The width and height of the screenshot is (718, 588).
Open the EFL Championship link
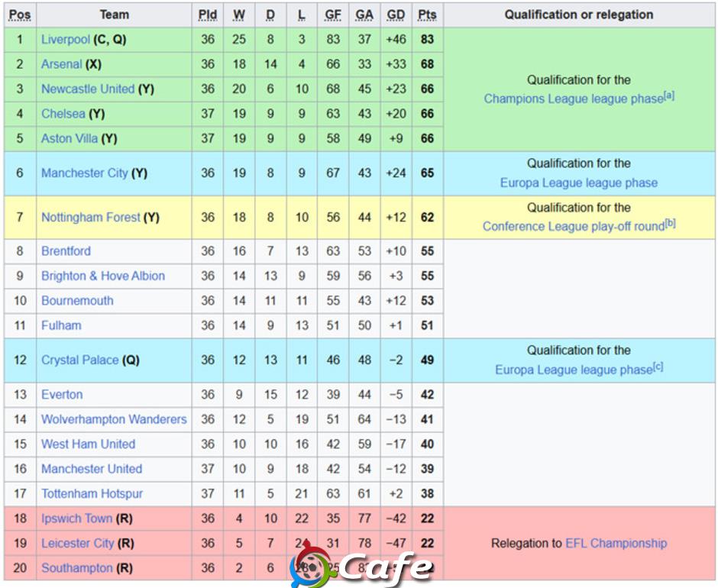click(616, 543)
